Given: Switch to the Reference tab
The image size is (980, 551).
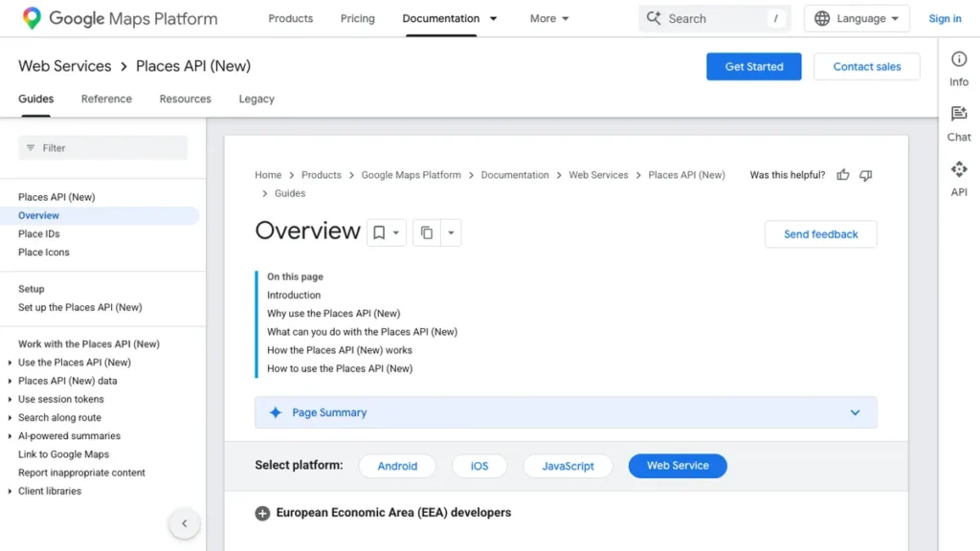Looking at the screenshot, I should pos(106,99).
